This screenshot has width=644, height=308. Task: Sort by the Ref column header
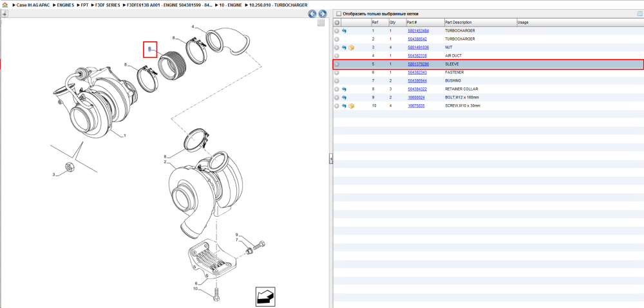(379, 22)
